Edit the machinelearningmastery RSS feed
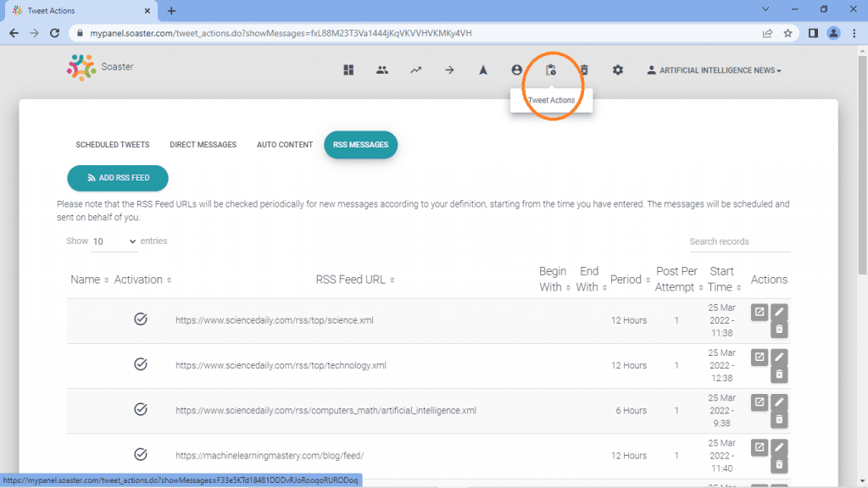 [780, 447]
